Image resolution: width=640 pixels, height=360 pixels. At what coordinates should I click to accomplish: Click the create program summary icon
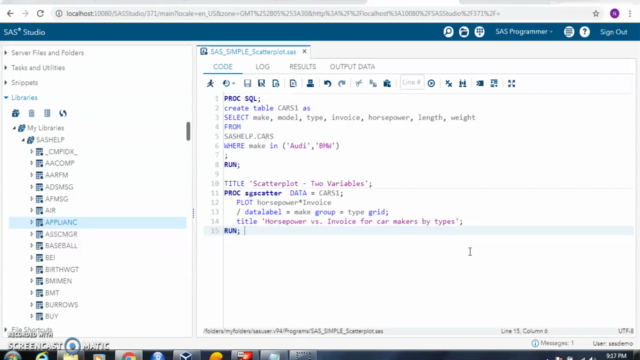coord(276,83)
